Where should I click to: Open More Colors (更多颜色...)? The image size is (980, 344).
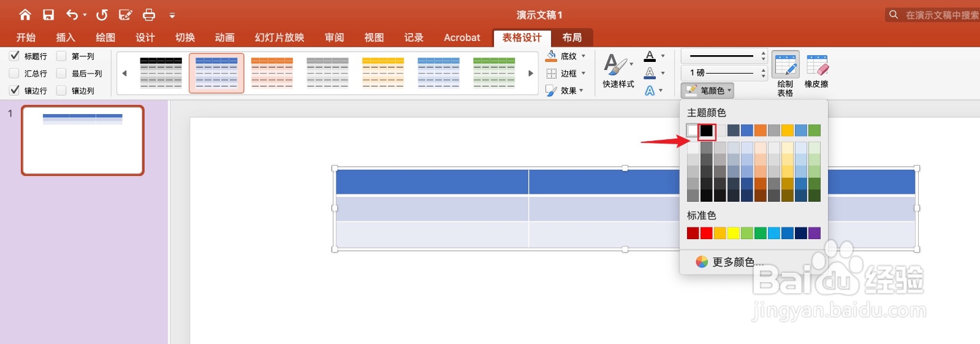coord(729,262)
